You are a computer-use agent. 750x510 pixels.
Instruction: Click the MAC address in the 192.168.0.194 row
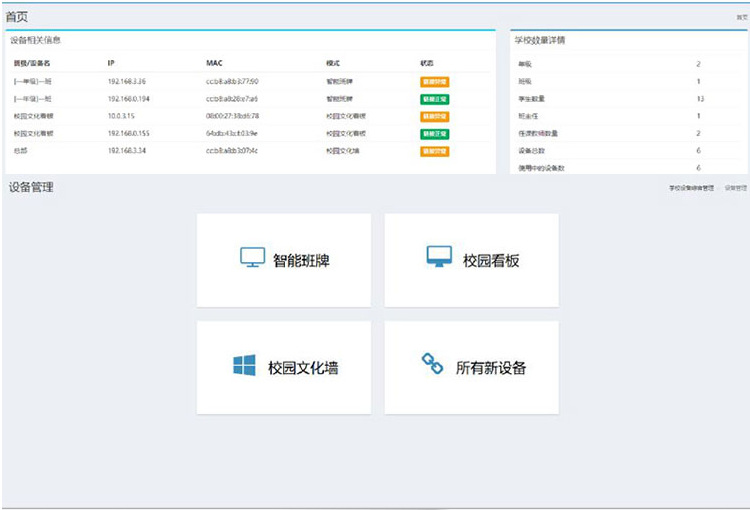point(232,99)
